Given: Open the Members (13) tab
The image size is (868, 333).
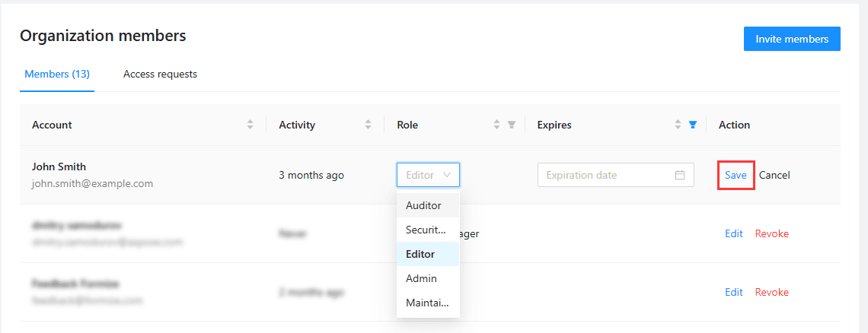Looking at the screenshot, I should click(57, 75).
